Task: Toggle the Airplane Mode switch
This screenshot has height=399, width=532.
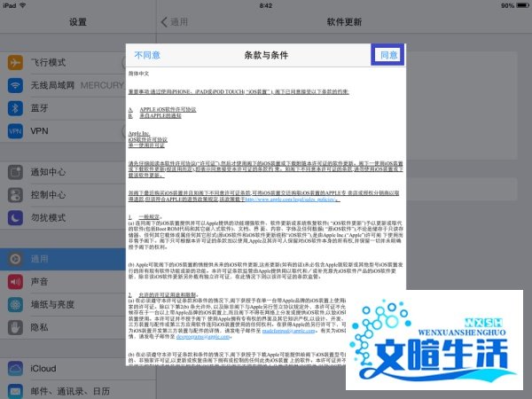Action: click(123, 62)
